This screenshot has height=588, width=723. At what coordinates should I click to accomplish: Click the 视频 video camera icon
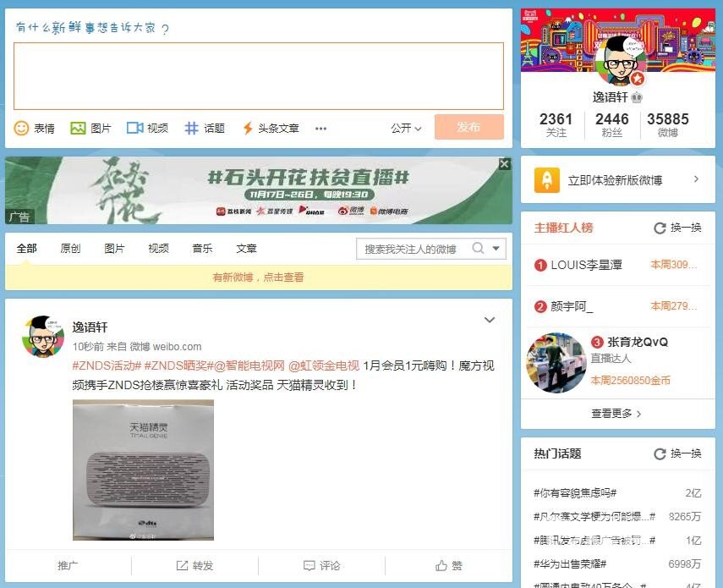[x=134, y=128]
